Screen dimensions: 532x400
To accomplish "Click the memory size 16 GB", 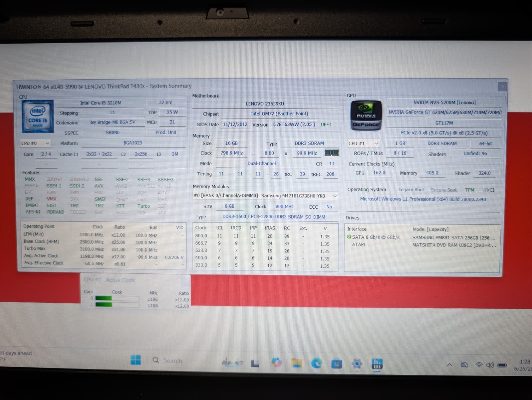I will coord(231,143).
